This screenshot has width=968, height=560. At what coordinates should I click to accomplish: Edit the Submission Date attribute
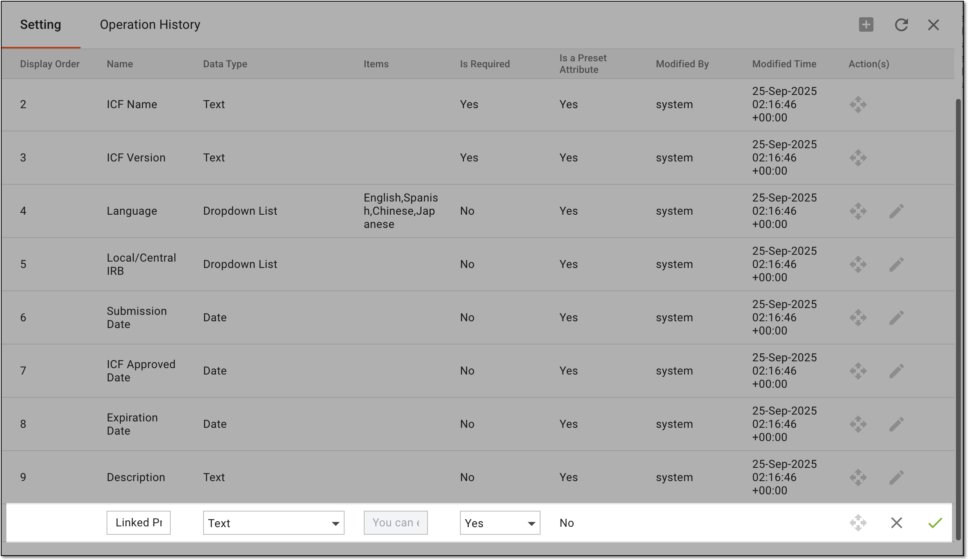pos(897,318)
